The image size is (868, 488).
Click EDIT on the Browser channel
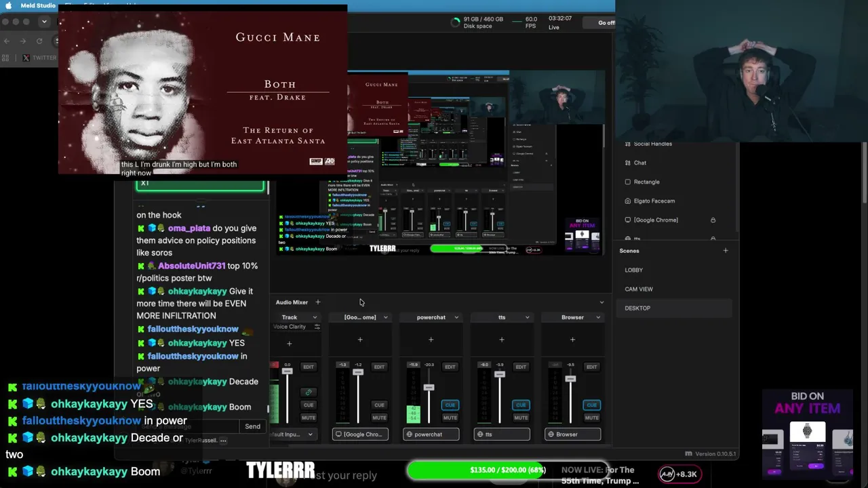pyautogui.click(x=592, y=367)
